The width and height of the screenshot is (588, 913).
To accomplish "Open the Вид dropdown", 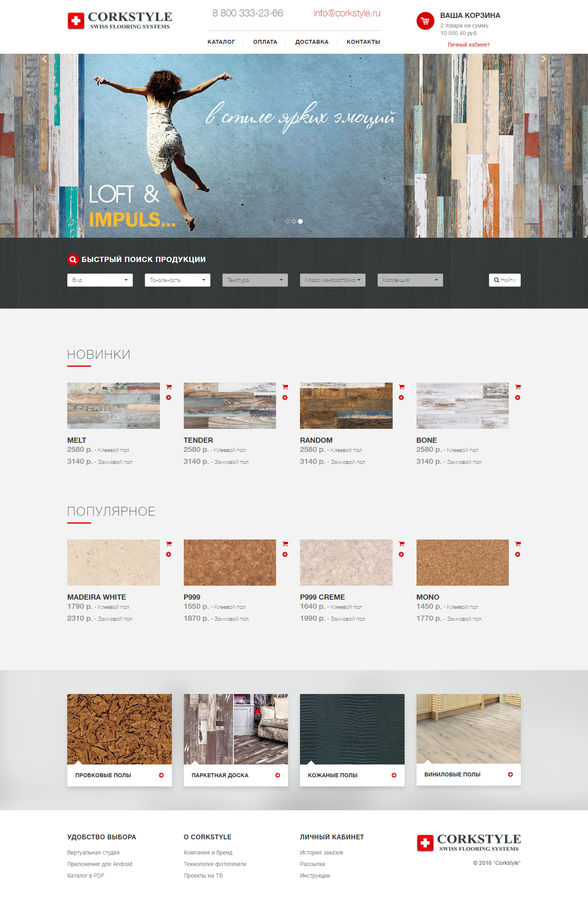I will (100, 280).
